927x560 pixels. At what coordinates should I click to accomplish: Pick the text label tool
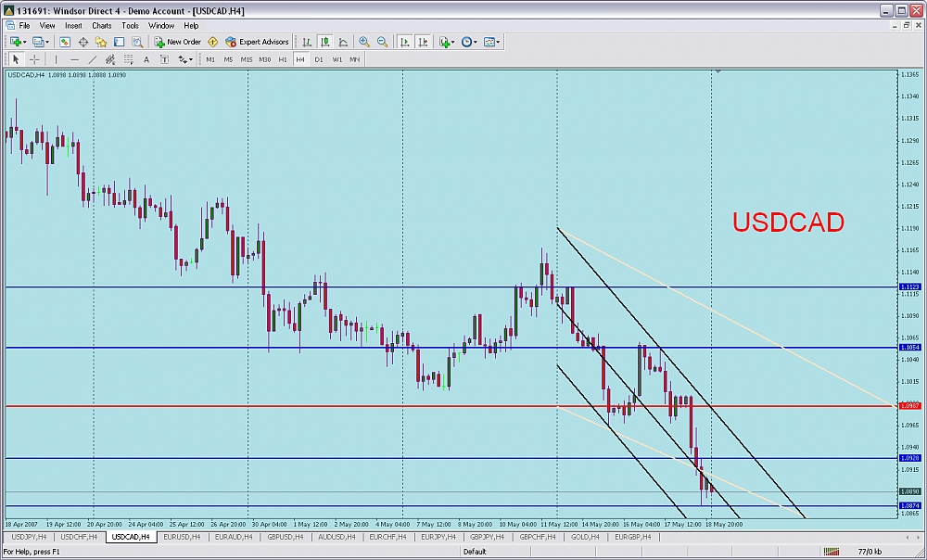[146, 59]
